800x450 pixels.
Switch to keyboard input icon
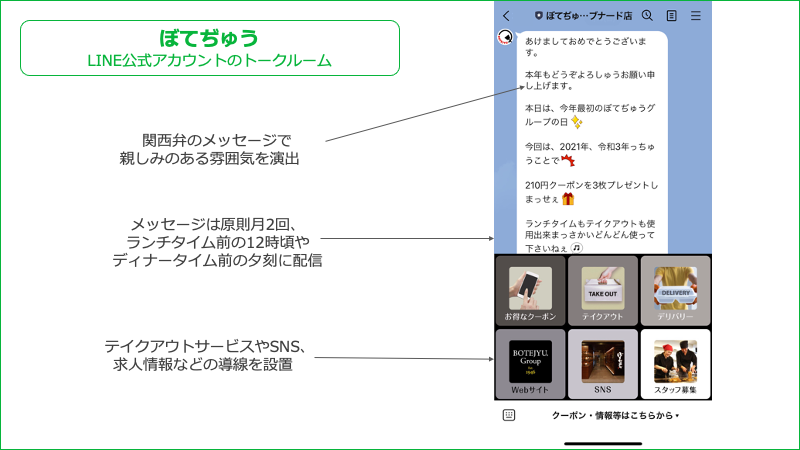point(509,415)
